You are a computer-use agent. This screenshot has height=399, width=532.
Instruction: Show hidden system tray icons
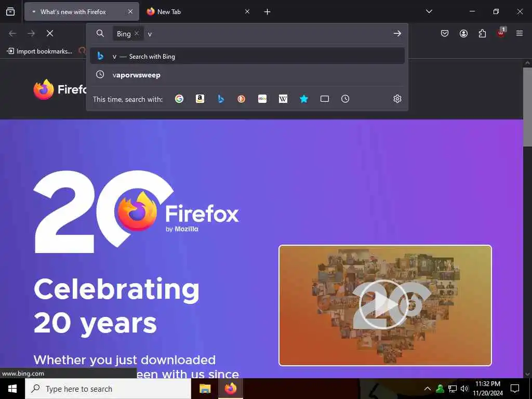point(428,389)
